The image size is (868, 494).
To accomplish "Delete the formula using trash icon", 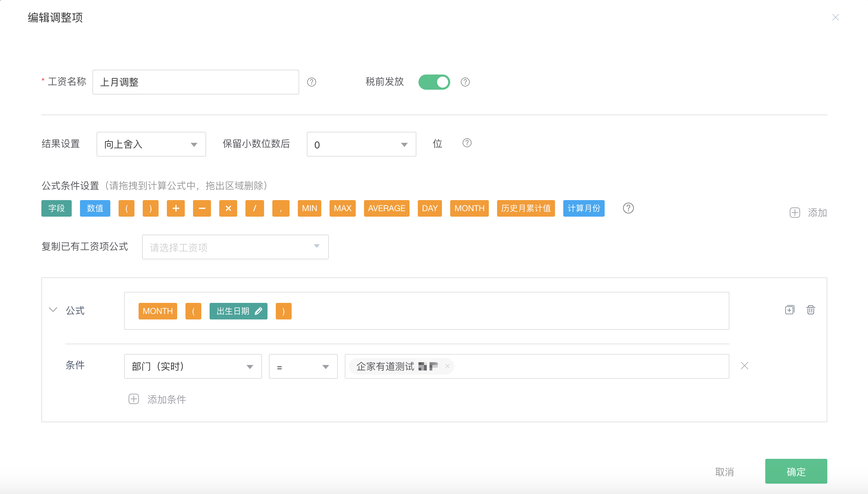I will tap(810, 310).
